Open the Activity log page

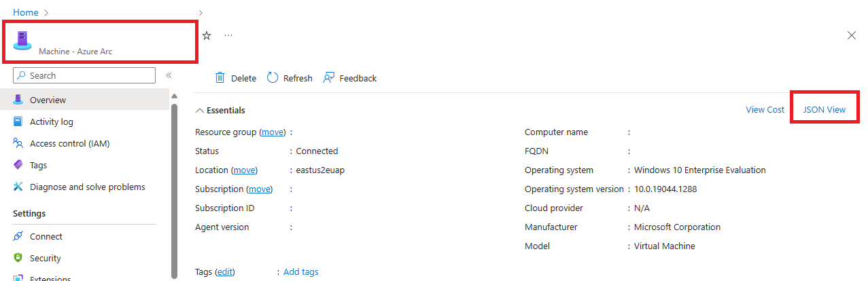click(x=51, y=121)
